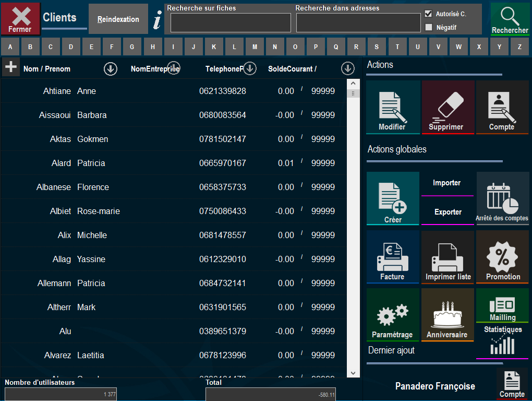Select the client row Allemann Patricia
The image size is (532, 401).
click(x=173, y=283)
